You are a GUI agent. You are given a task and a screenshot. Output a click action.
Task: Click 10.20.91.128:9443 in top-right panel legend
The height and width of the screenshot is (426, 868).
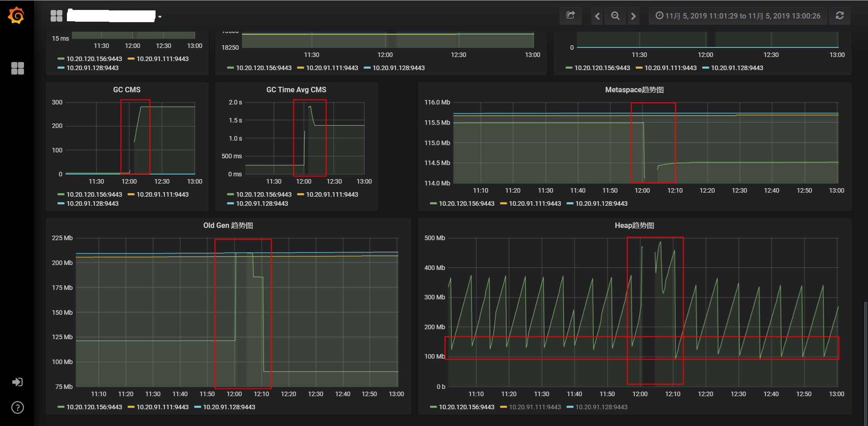737,68
